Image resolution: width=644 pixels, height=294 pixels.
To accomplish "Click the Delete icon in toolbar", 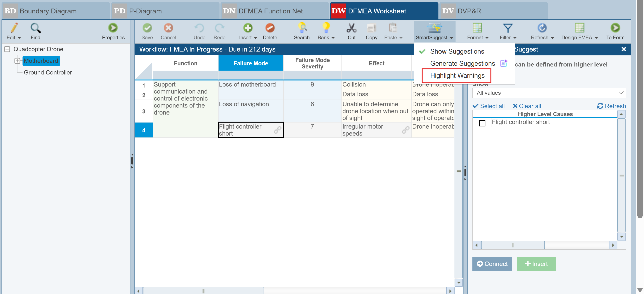I will 270,28.
